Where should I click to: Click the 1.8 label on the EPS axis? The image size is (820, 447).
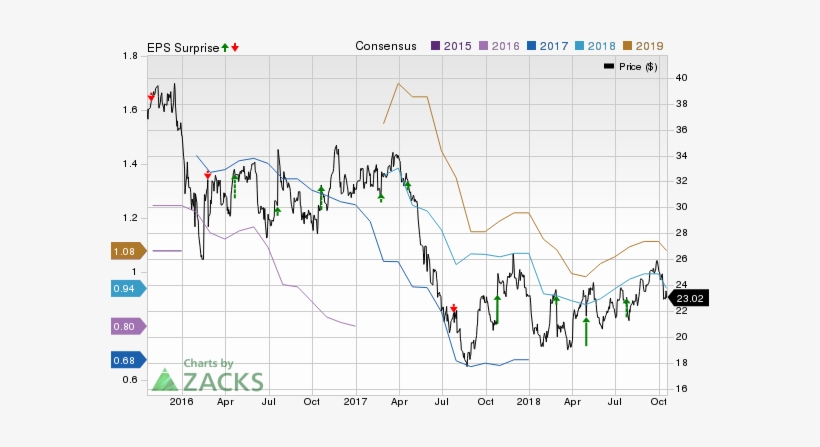(x=130, y=56)
